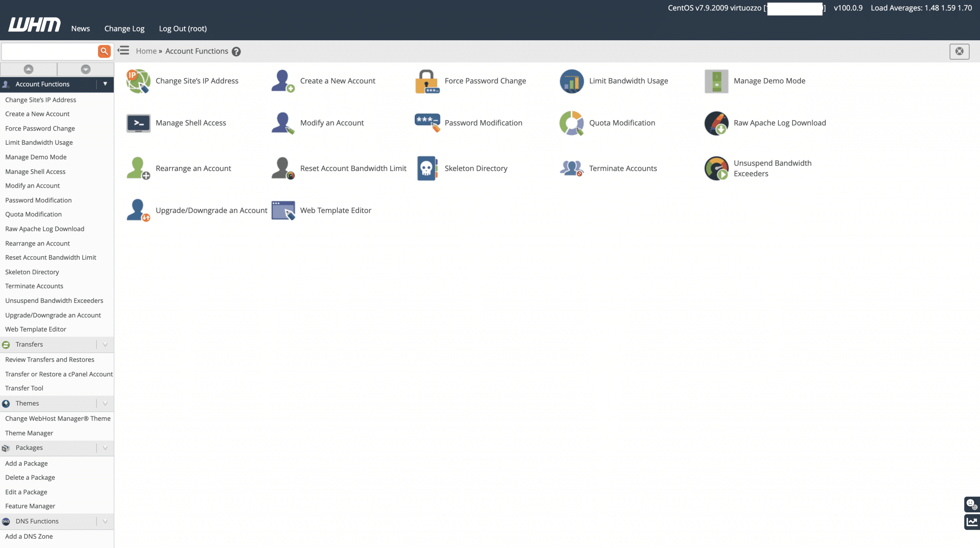Open Raw Apache Log Download sidebar link
This screenshot has width=980, height=548.
[x=45, y=229]
